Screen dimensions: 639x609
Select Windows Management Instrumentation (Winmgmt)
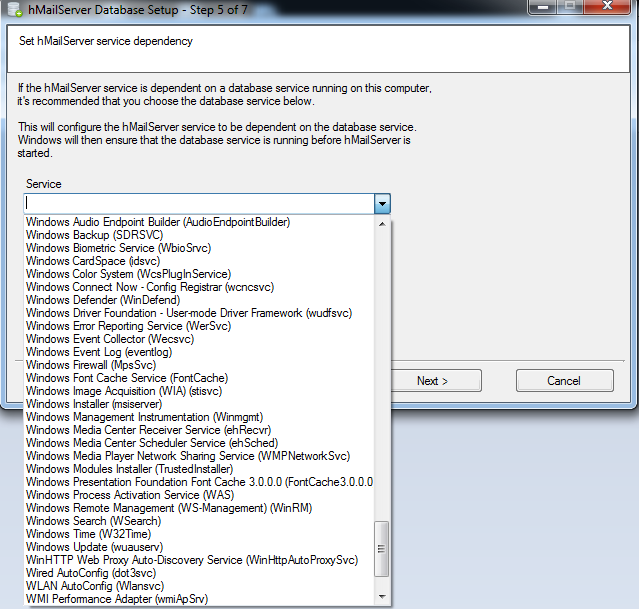coord(199,417)
